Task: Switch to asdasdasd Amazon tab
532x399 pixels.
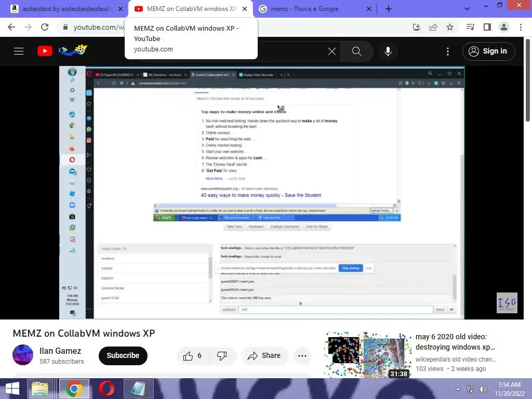Action: (x=65, y=9)
